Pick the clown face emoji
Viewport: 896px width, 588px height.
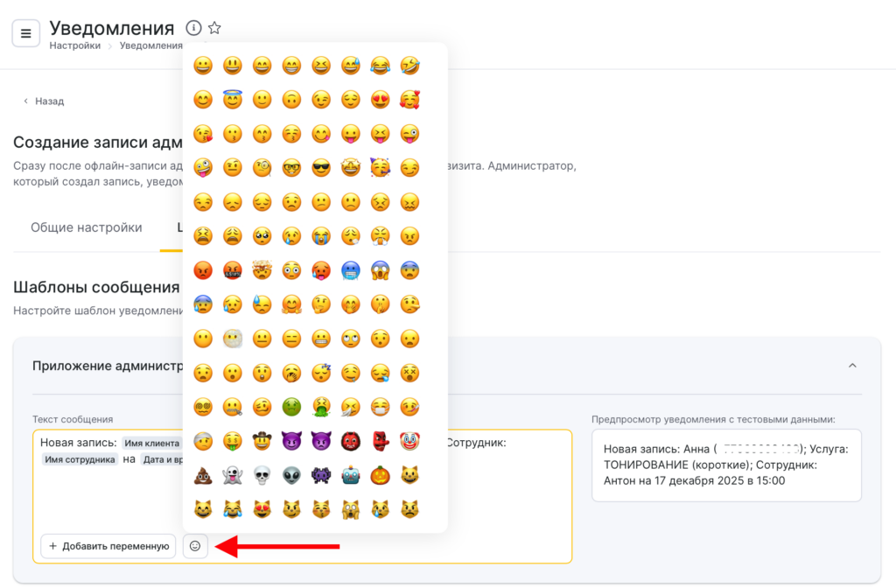coord(409,441)
